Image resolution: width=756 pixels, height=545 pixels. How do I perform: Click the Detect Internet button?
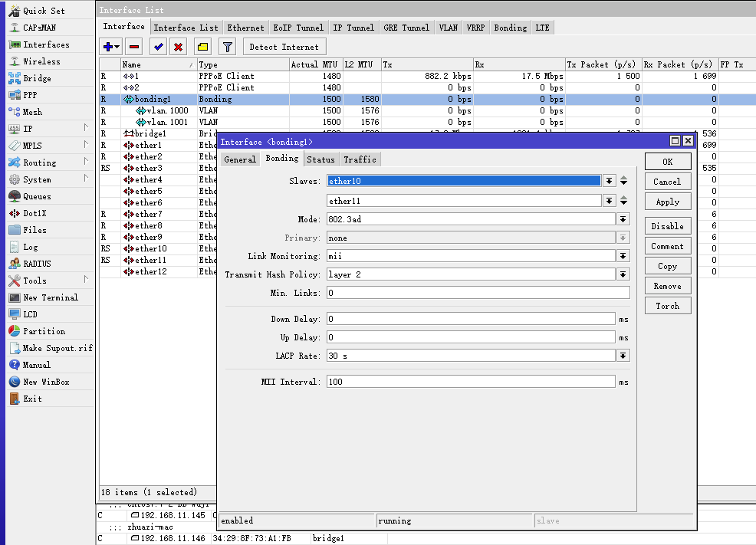[284, 47]
